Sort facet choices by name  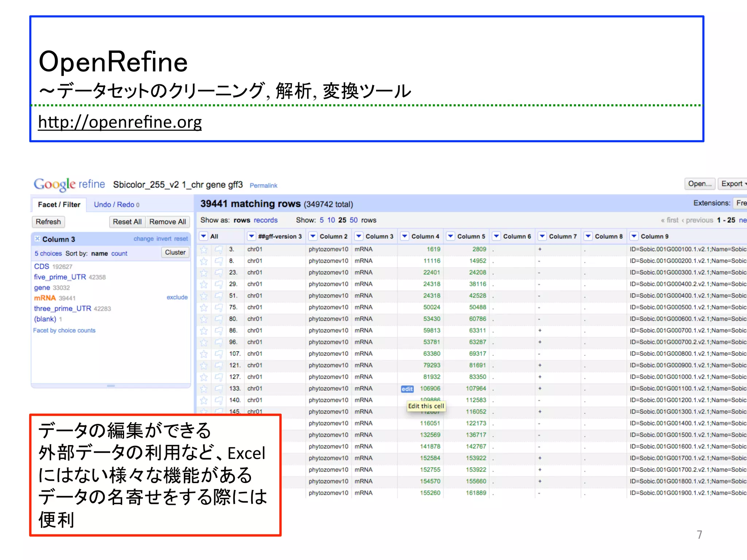tap(99, 253)
